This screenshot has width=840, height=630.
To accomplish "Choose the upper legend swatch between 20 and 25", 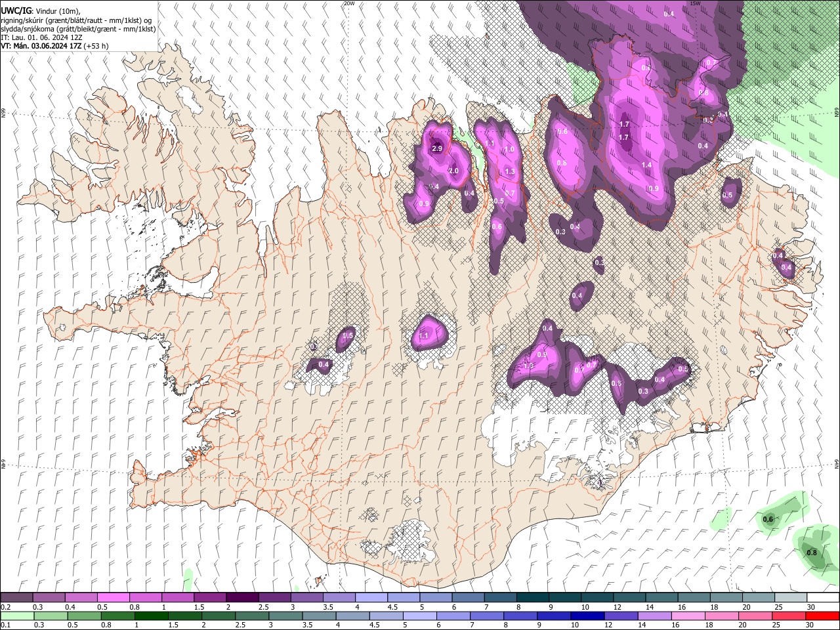I will 758,598.
